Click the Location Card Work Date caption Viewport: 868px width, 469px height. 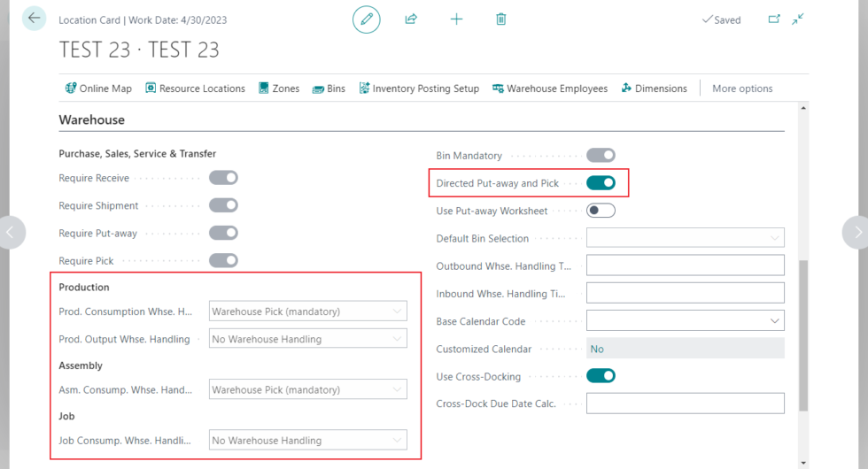[143, 19]
